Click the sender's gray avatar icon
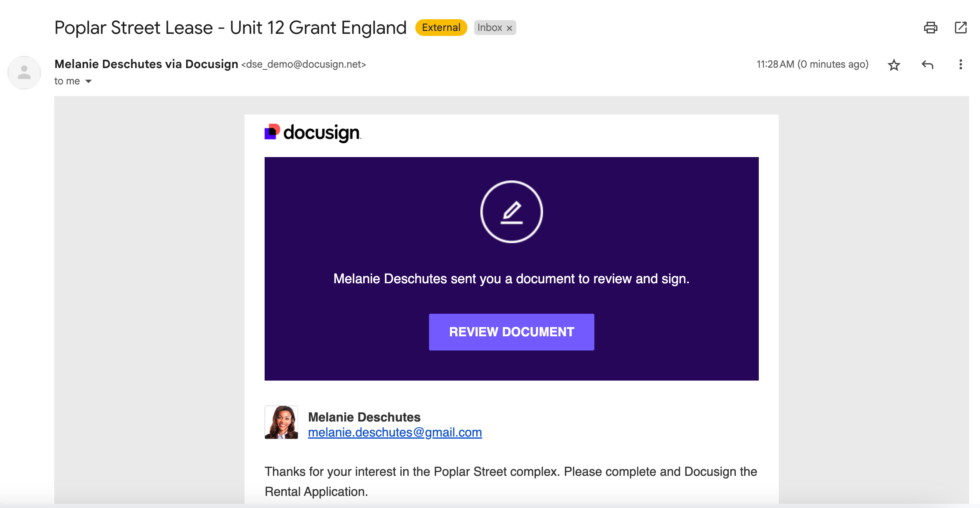 click(x=24, y=73)
